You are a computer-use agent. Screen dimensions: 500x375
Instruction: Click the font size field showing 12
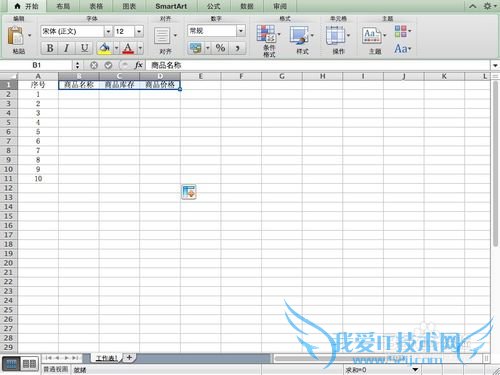point(124,32)
